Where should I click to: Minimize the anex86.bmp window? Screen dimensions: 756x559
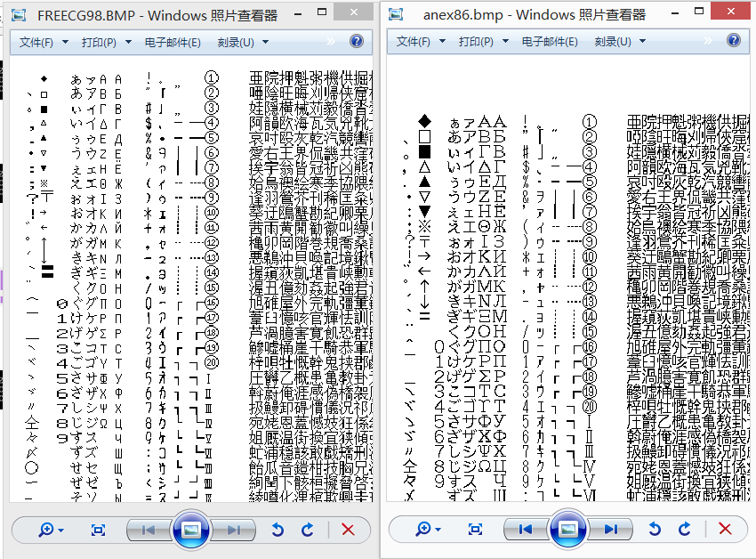675,12
